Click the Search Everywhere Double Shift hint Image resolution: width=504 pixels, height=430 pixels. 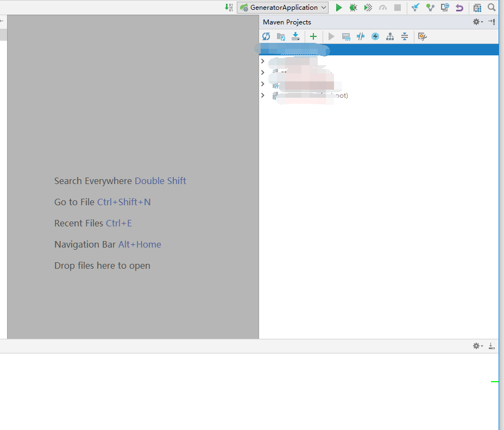120,181
